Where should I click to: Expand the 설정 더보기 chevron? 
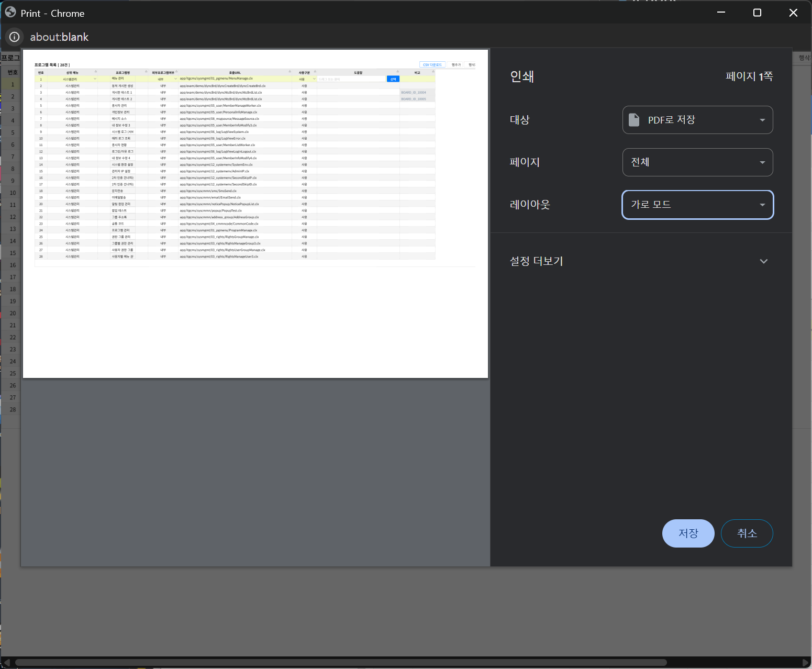[764, 261]
